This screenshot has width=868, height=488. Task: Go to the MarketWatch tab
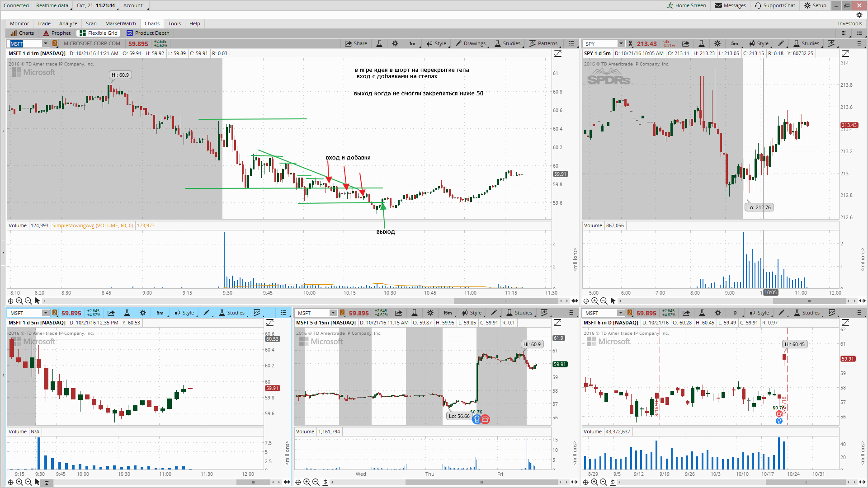tap(121, 23)
